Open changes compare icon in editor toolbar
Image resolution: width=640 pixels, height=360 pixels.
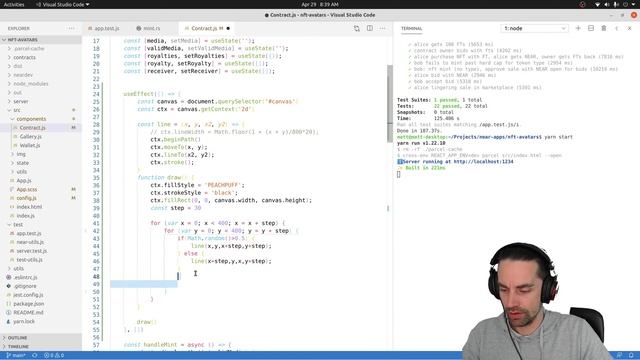coord(357,29)
